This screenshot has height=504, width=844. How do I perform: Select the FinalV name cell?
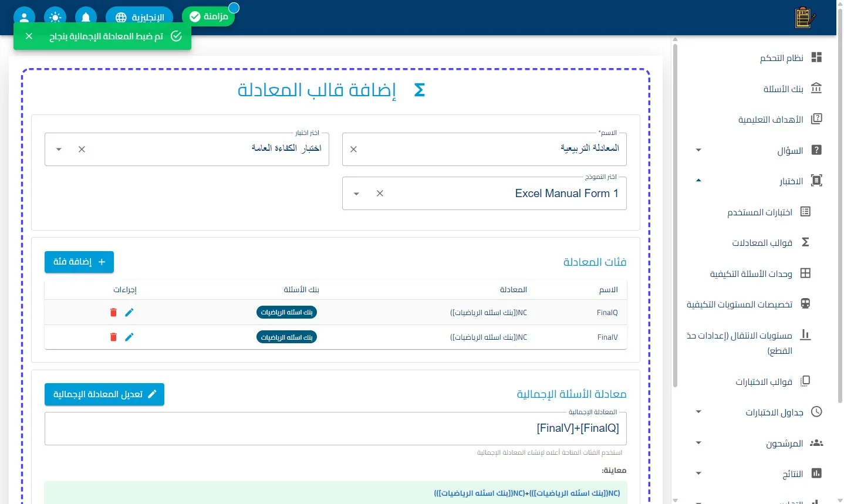point(607,337)
